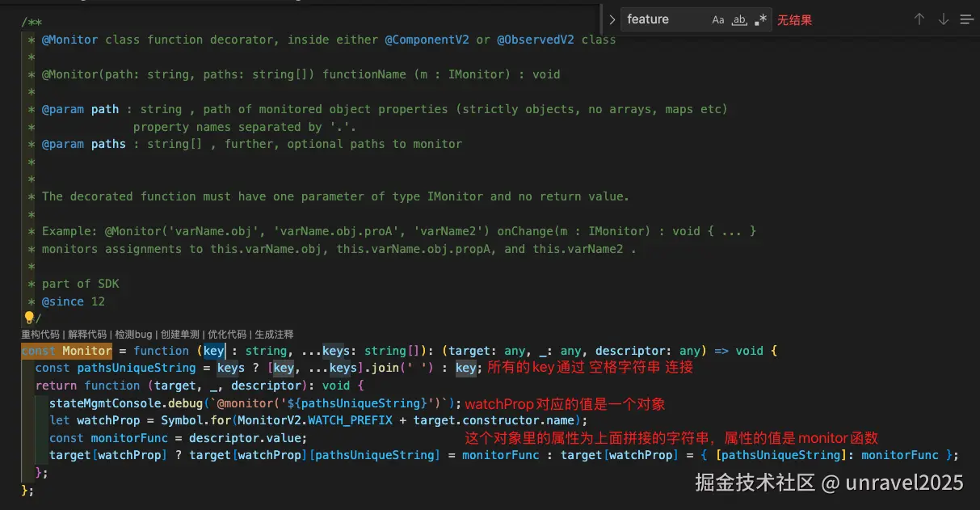
Task: Click "stateMgmtConsole" in the debug call
Action: coord(105,403)
